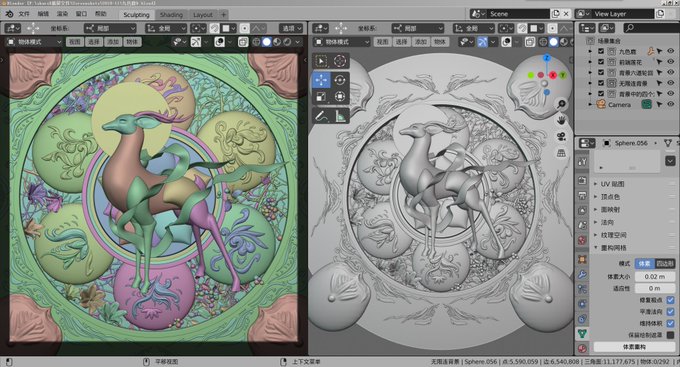Select the Transform tool in right viewport
The image size is (680, 367).
coord(340,96)
